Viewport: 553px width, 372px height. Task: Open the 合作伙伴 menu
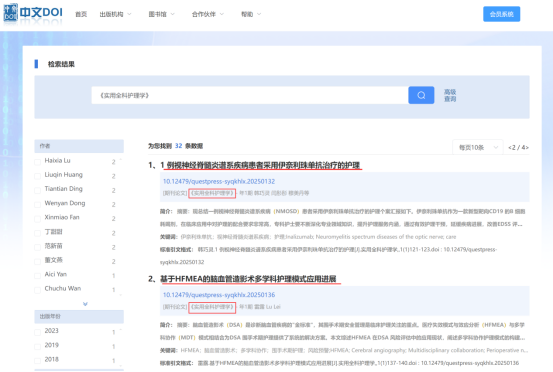point(203,14)
